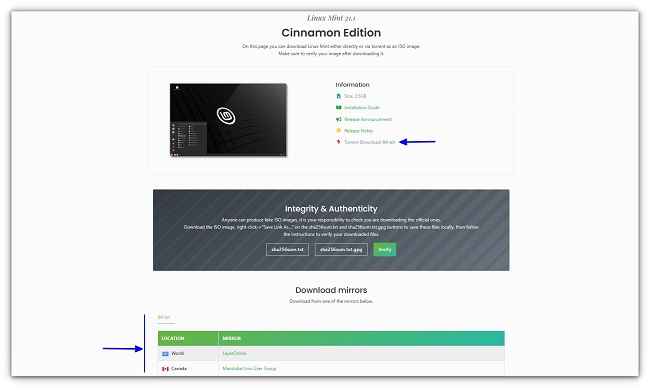This screenshot has width=650, height=388.
Task: Download the sha256sum.txt.gpg file
Action: 341,249
